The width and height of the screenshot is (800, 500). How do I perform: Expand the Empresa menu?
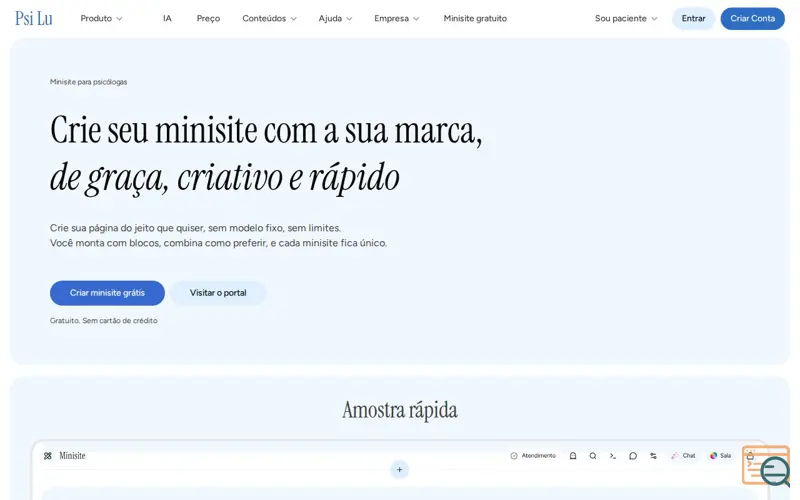[396, 18]
